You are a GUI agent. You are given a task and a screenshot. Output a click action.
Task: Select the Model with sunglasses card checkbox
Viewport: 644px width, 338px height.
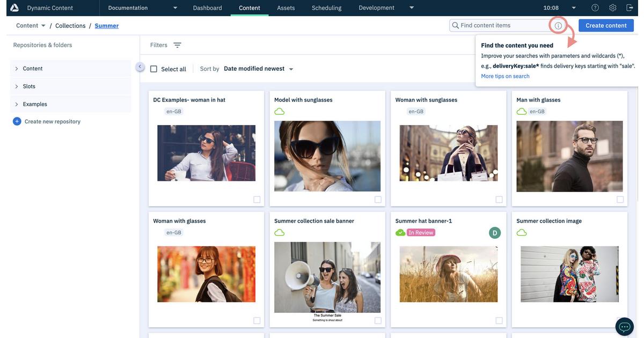point(378,200)
